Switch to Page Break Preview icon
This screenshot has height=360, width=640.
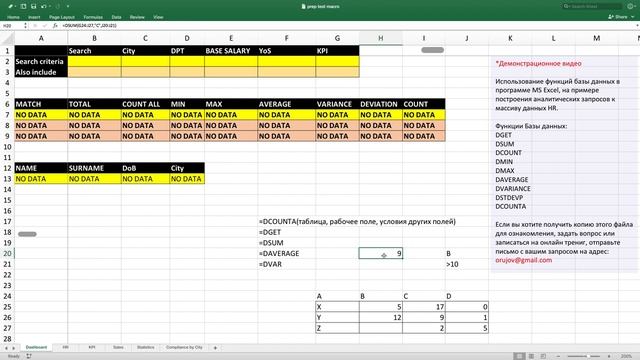pos(543,356)
